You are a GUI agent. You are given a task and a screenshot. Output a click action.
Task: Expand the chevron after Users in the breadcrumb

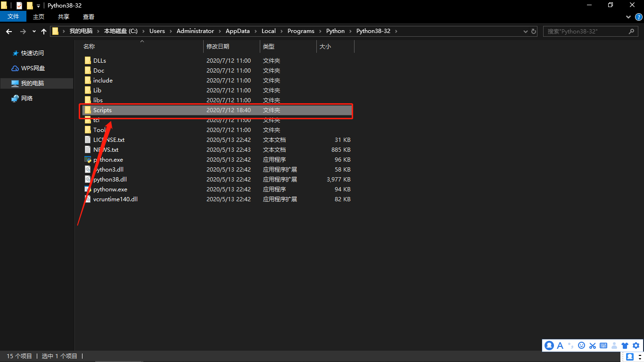point(171,31)
